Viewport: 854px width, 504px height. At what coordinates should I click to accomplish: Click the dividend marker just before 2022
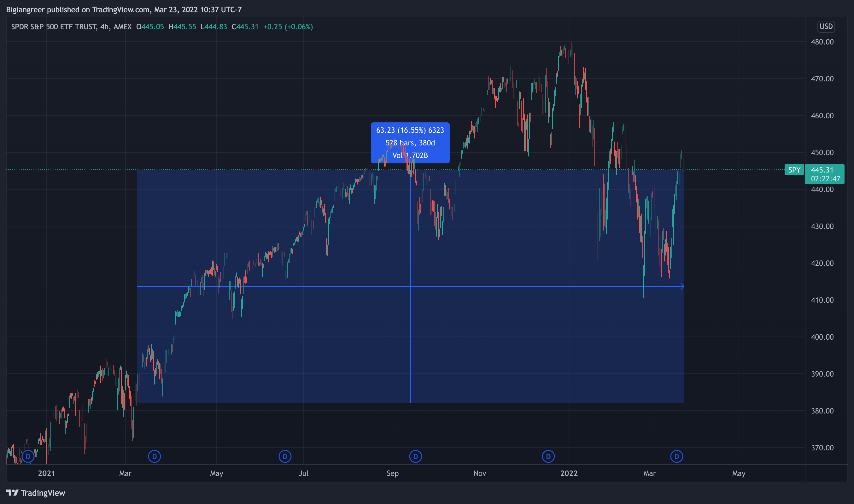[548, 456]
